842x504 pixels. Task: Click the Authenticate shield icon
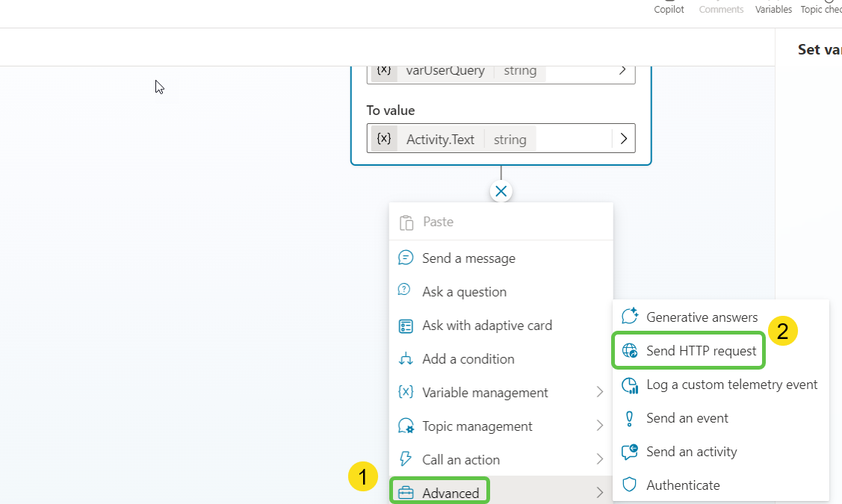pyautogui.click(x=630, y=485)
